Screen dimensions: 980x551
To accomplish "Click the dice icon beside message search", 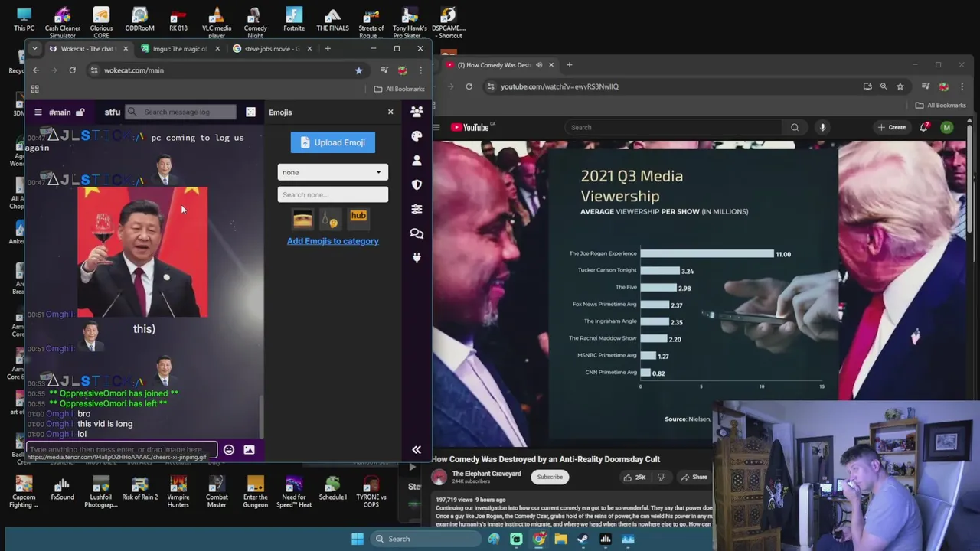I will click(250, 112).
